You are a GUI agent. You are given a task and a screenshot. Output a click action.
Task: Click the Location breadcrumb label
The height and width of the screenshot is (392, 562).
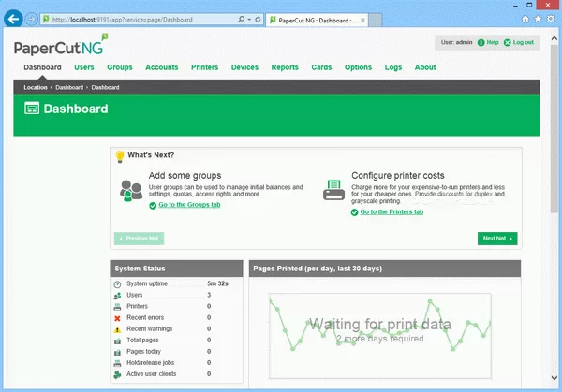pyautogui.click(x=36, y=87)
